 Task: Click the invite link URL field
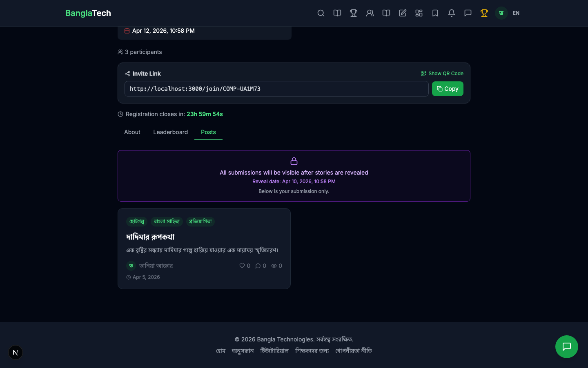tap(276, 89)
